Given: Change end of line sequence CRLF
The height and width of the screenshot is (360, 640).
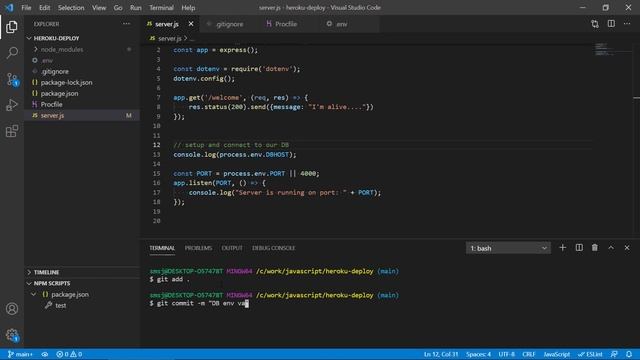Looking at the screenshot, I should 529,354.
